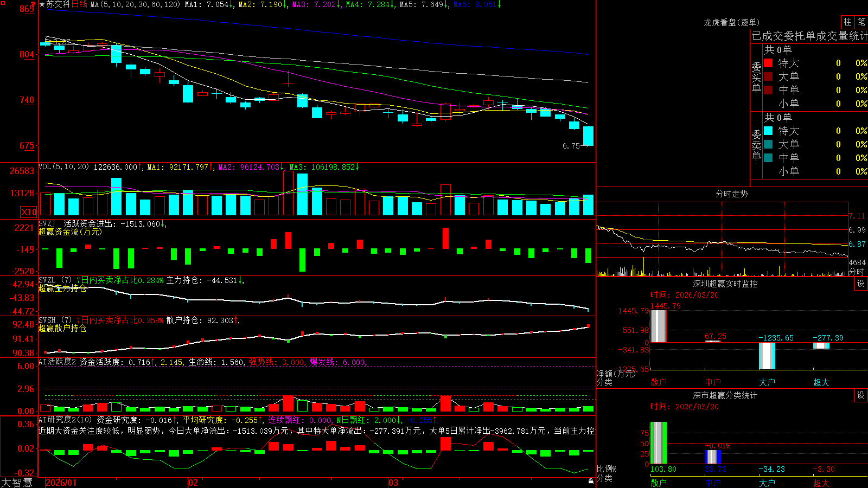
Task: Click dark red 中单 buy order swatch
Action: pyautogui.click(x=768, y=90)
